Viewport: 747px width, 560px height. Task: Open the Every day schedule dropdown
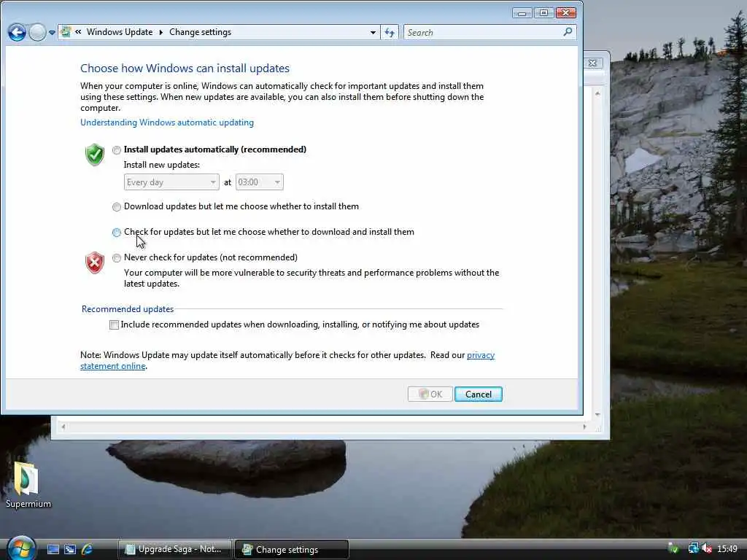pyautogui.click(x=171, y=182)
